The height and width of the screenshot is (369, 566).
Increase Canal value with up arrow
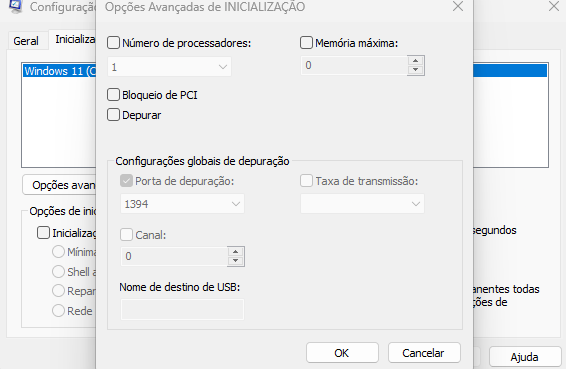(x=235, y=252)
